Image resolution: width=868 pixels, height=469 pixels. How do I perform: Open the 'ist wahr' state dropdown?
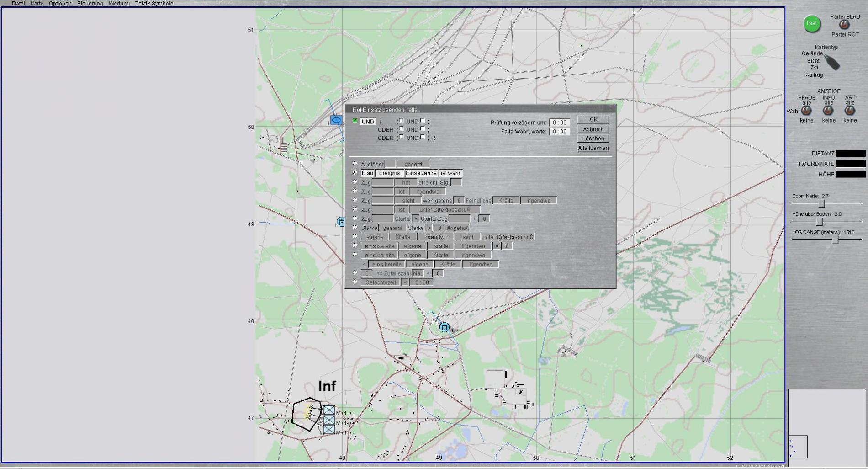point(450,173)
